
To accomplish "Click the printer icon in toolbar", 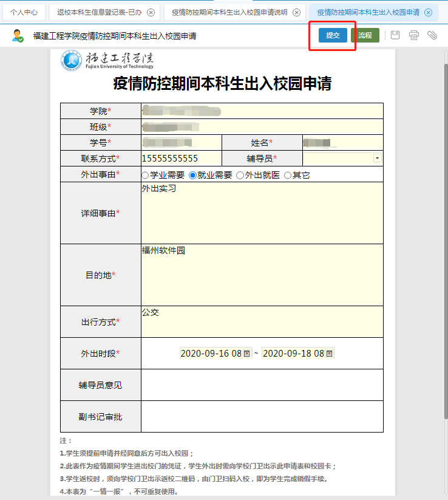I will coord(414,35).
